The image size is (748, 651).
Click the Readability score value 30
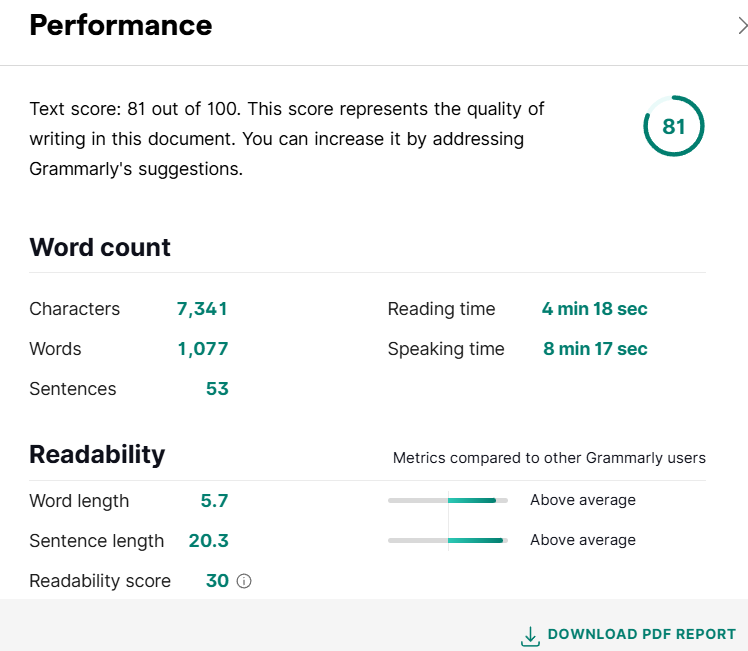(x=217, y=581)
